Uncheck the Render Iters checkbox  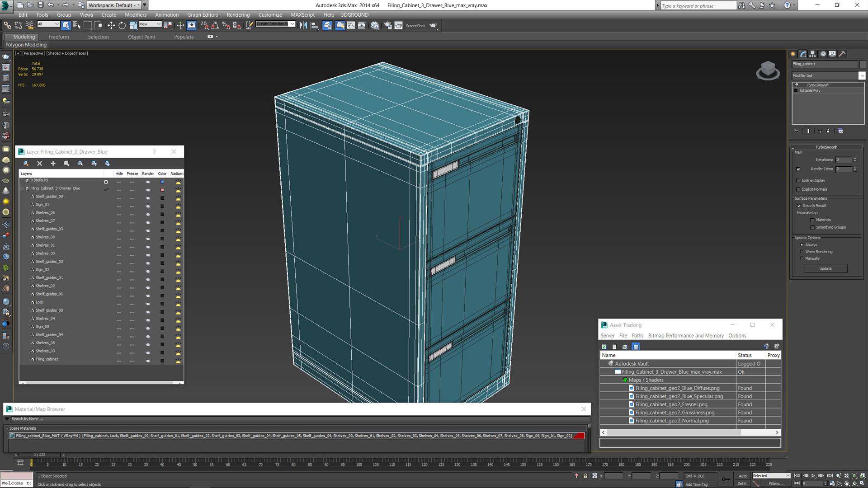pyautogui.click(x=798, y=169)
